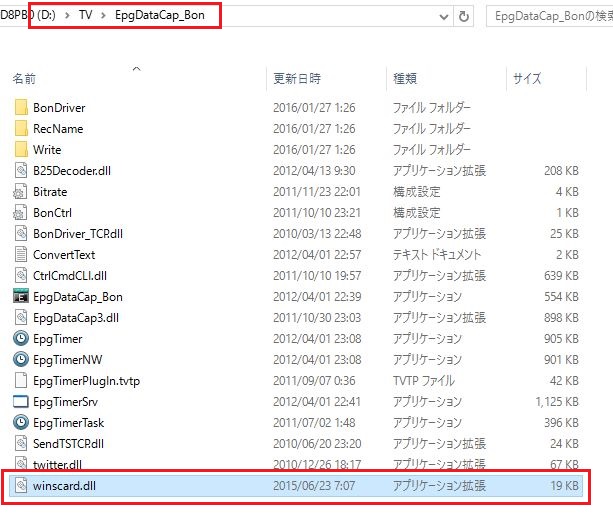
Task: Click size value 554 KB
Action: [x=561, y=297]
